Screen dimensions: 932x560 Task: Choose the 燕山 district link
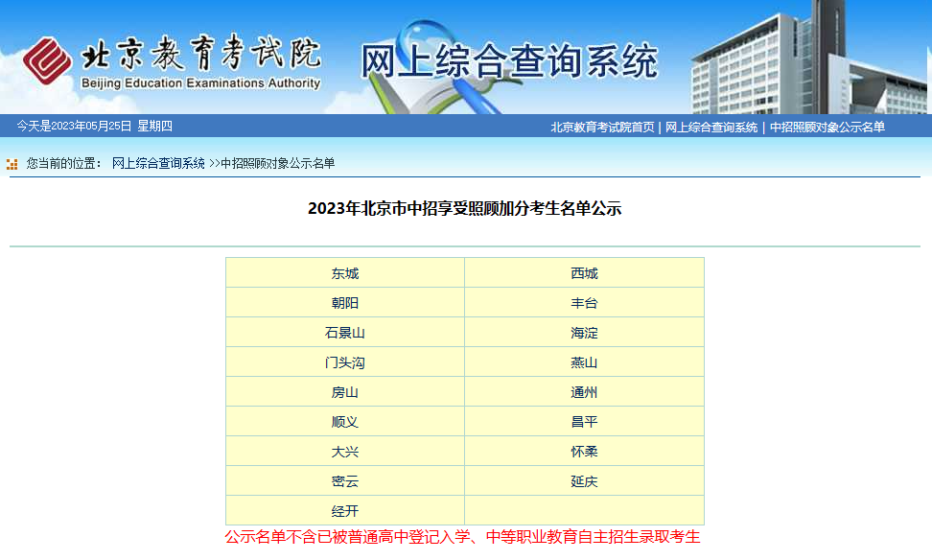[x=584, y=362]
